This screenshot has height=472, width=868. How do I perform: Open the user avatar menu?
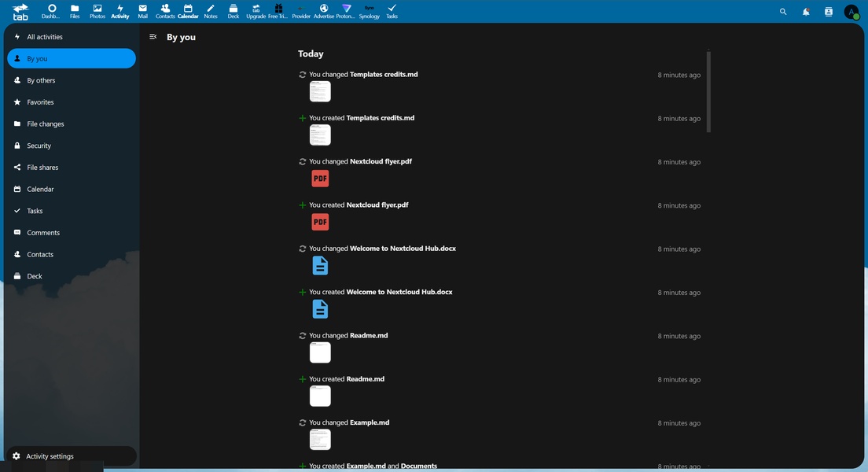coord(851,12)
